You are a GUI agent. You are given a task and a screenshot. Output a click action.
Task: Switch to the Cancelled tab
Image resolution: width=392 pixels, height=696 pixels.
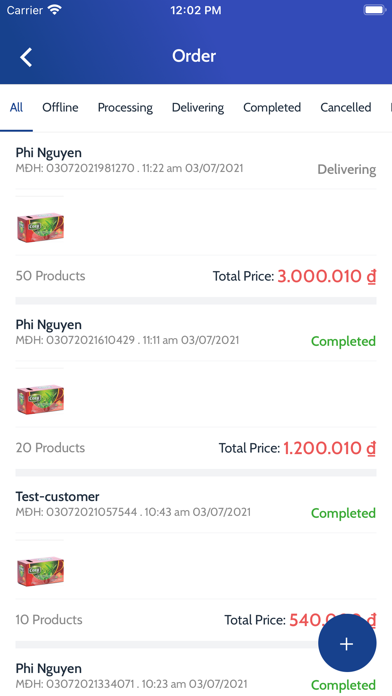coord(346,107)
